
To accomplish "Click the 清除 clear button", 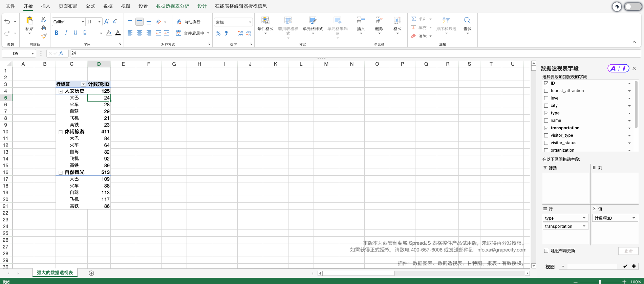I will (x=421, y=36).
